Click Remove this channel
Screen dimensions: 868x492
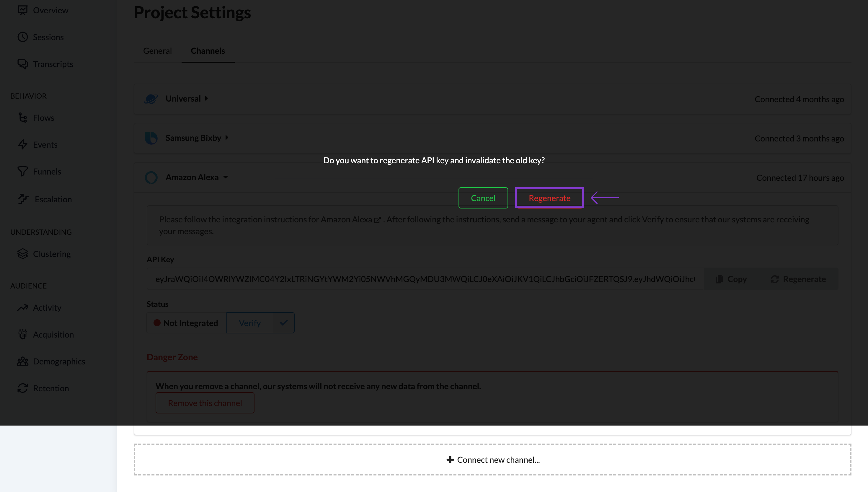click(205, 403)
